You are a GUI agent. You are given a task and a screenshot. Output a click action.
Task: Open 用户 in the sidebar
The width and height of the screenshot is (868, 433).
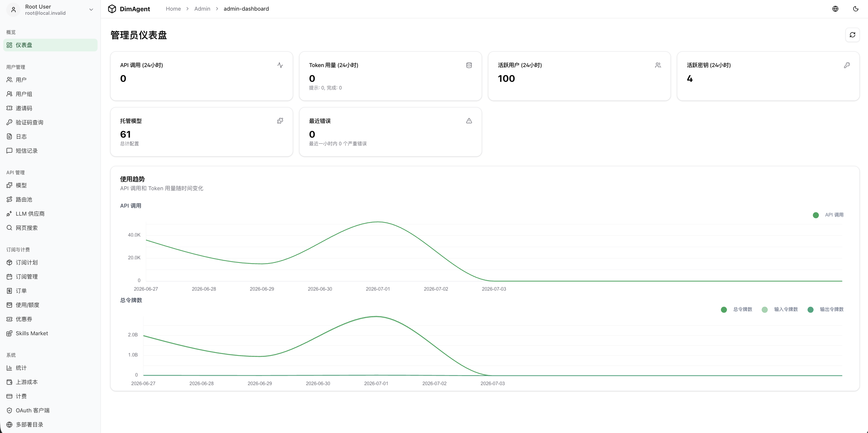(x=50, y=80)
